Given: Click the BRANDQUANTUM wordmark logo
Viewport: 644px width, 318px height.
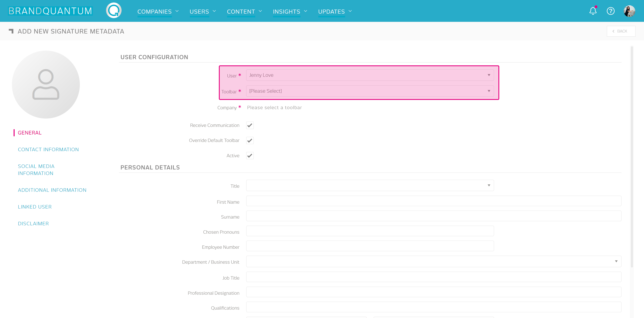Looking at the screenshot, I should pos(50,11).
